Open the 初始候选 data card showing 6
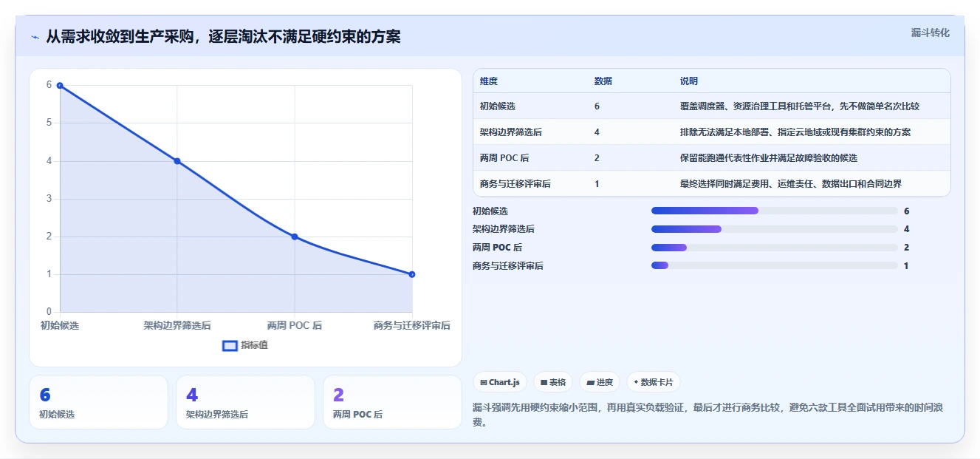Viewport: 980px width, 459px height. click(x=98, y=402)
